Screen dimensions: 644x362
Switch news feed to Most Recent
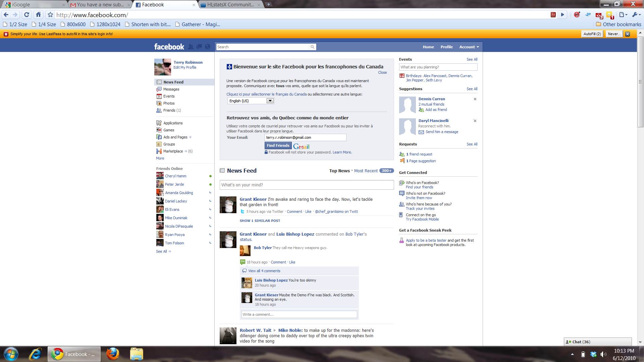coord(366,171)
